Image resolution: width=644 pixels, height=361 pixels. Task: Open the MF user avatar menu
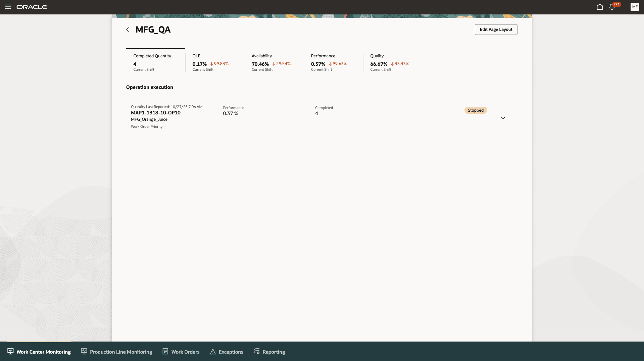click(635, 7)
